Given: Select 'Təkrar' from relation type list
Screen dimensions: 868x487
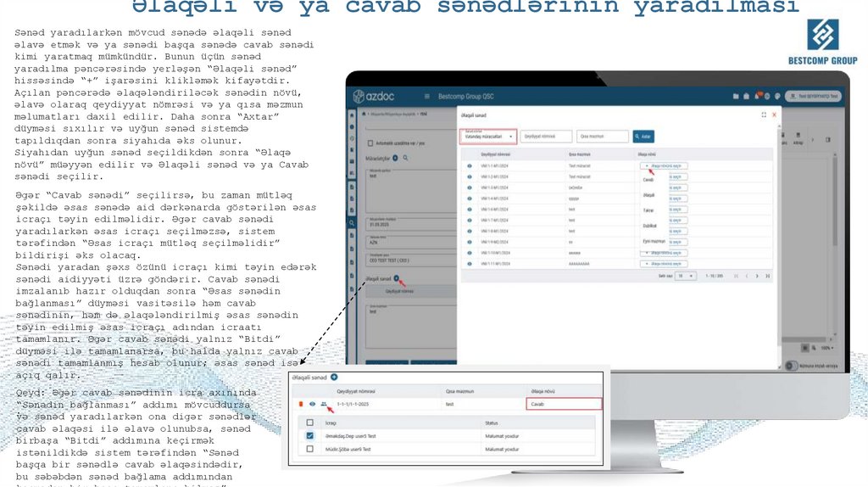Looking at the screenshot, I should [x=648, y=210].
